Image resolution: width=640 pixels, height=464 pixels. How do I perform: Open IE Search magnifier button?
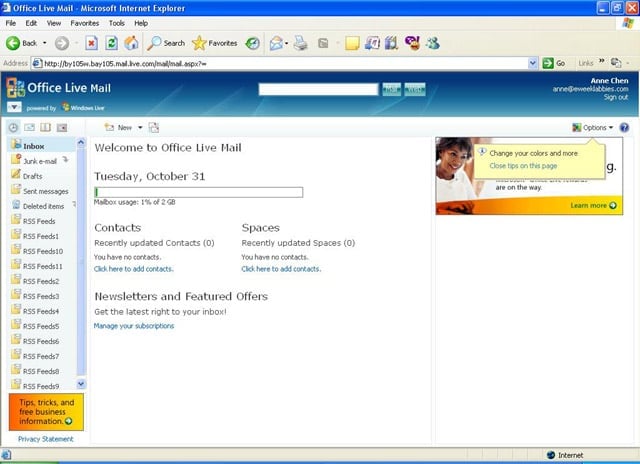166,43
